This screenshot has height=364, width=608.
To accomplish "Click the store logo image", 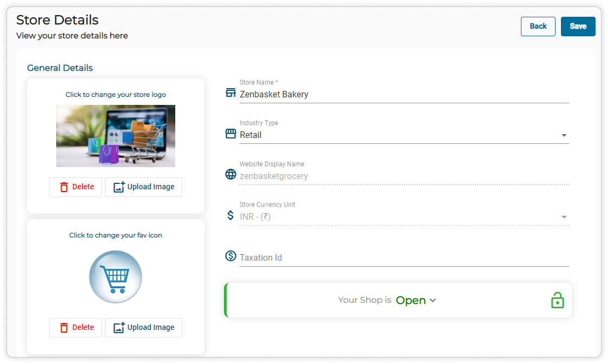I will pyautogui.click(x=115, y=136).
